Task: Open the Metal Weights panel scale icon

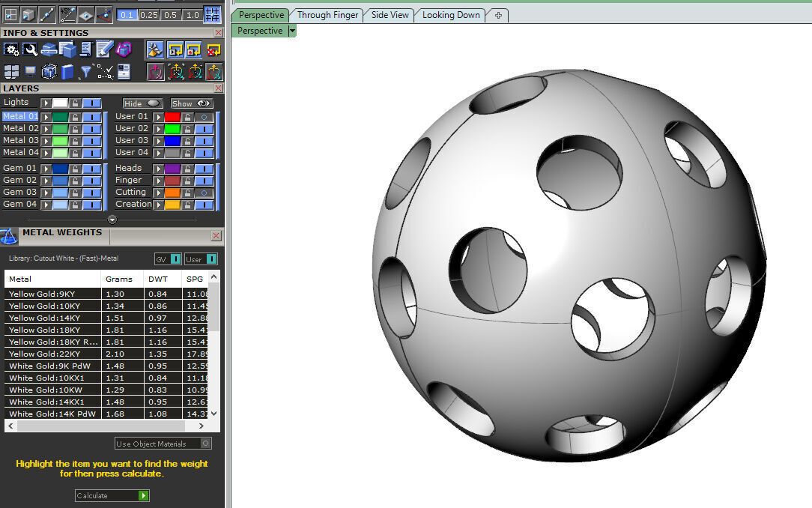Action: tap(9, 236)
